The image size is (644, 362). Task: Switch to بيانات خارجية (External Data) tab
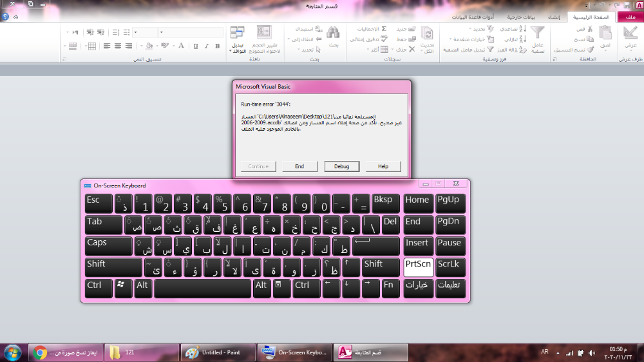[x=521, y=17]
